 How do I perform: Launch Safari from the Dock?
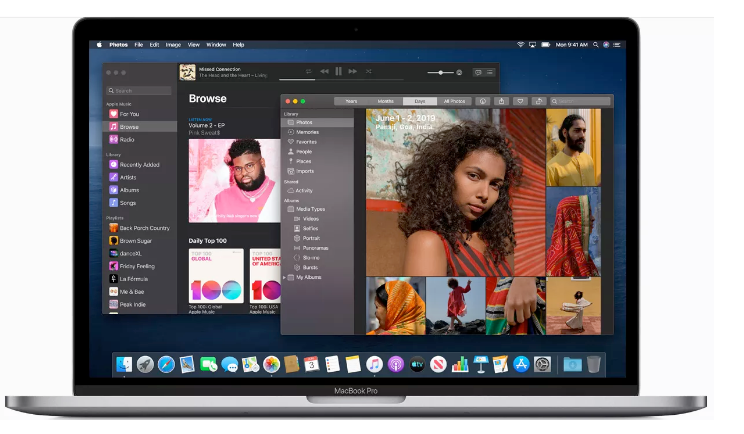click(166, 364)
